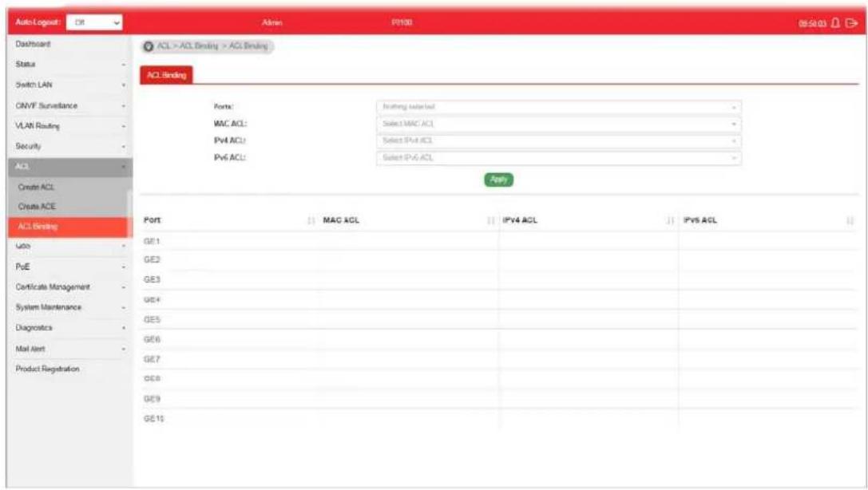Expand the PoE sidebar menu

tap(69, 267)
